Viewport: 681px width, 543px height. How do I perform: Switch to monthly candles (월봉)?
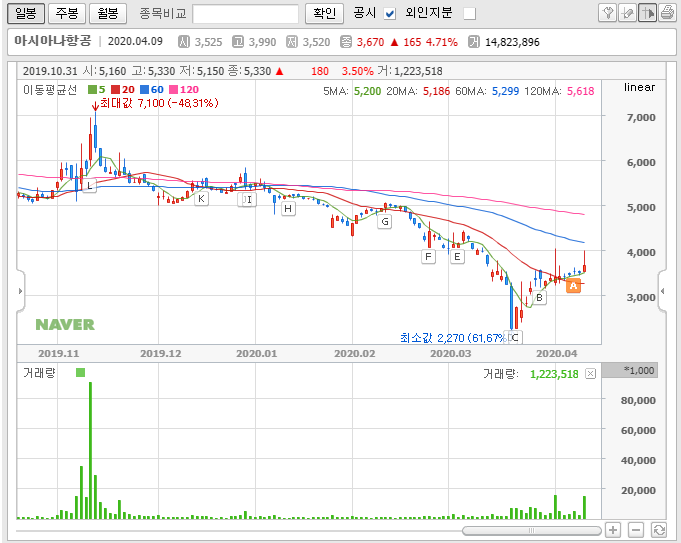[x=108, y=13]
